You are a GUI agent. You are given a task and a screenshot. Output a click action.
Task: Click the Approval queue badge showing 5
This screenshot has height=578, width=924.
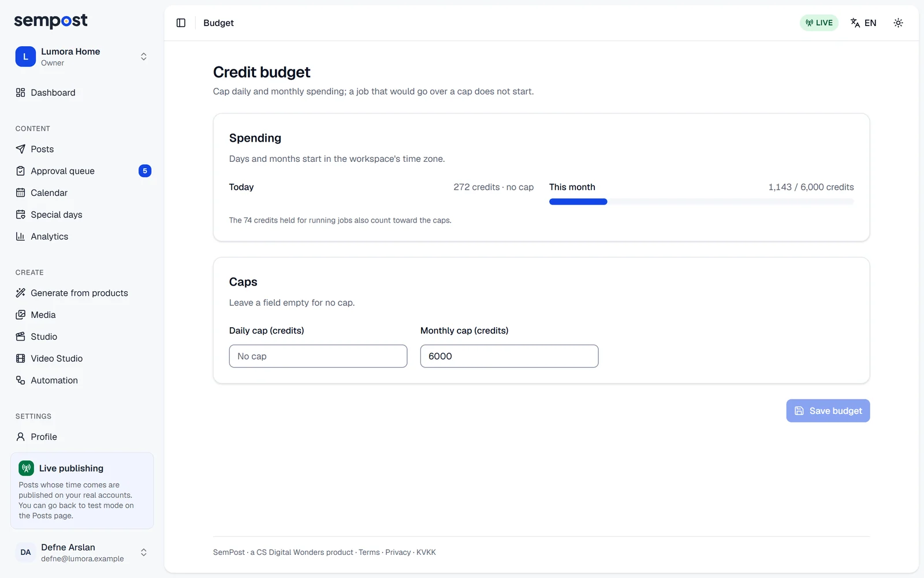click(145, 171)
